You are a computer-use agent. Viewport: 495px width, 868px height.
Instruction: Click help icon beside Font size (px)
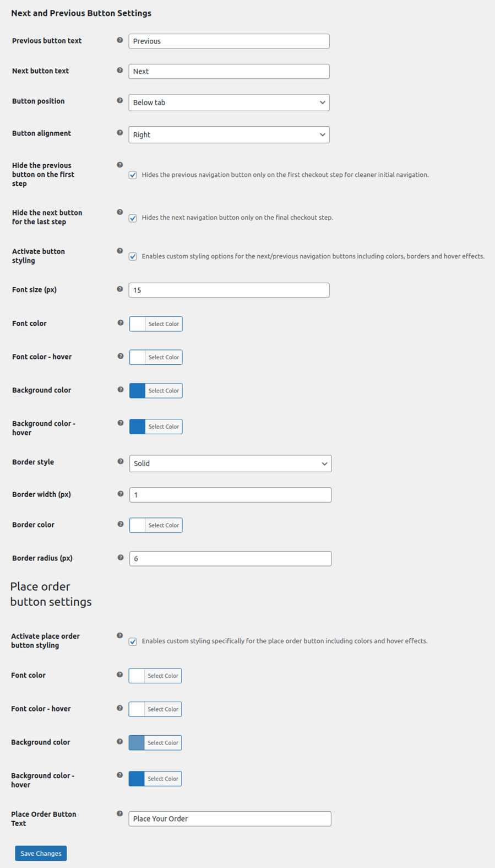pos(119,289)
